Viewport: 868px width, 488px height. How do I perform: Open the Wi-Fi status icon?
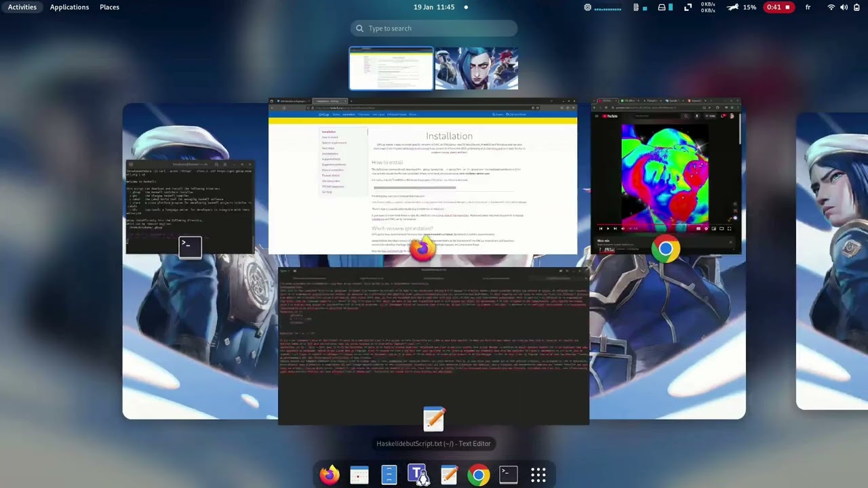[831, 7]
